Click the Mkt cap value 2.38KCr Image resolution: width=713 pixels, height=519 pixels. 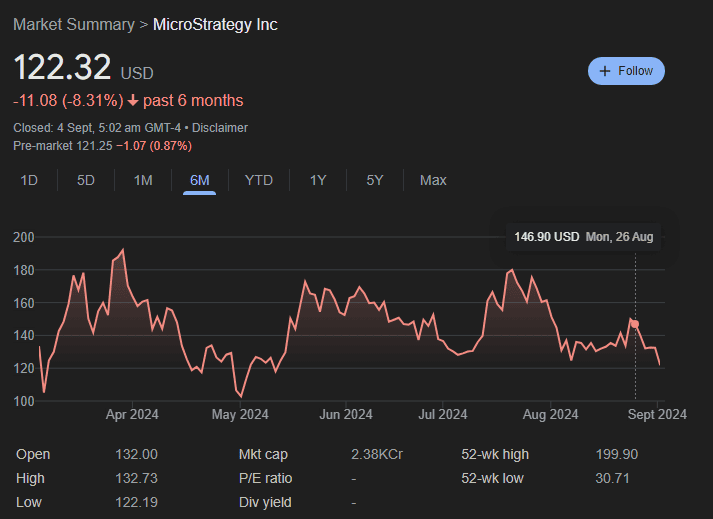[377, 454]
